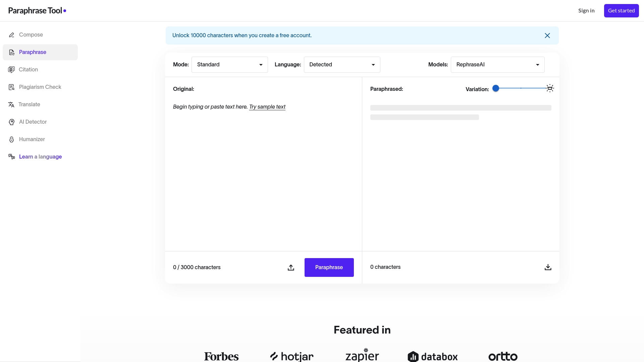Select the Translate icon
The width and height of the screenshot is (644, 362).
pyautogui.click(x=12, y=105)
